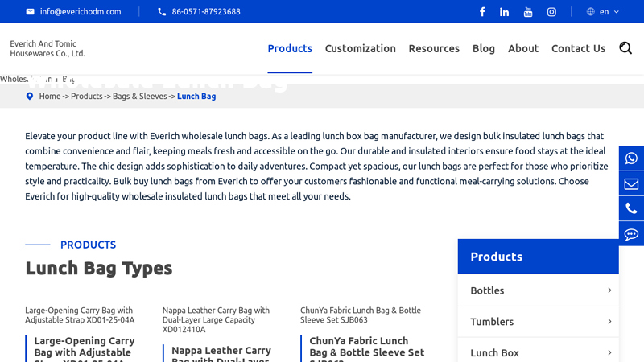Click the Facebook icon in top bar
The height and width of the screenshot is (362, 644).
pos(482,12)
